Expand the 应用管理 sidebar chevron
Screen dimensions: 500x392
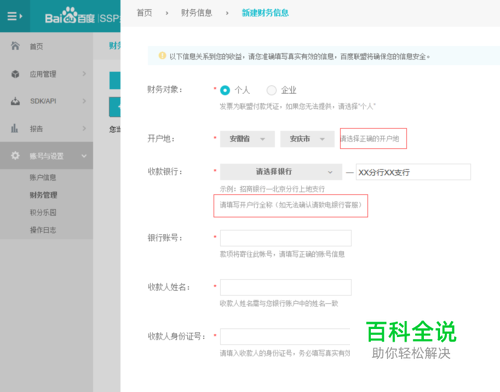point(84,74)
